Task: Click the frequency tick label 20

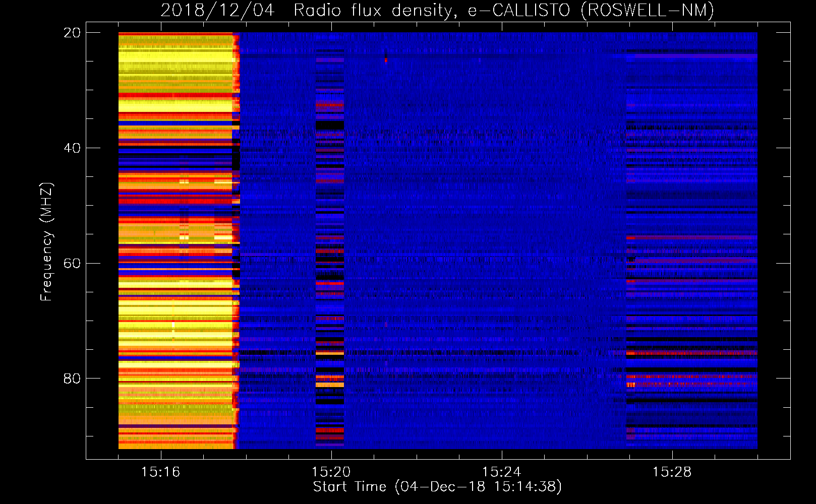Action: tap(72, 33)
